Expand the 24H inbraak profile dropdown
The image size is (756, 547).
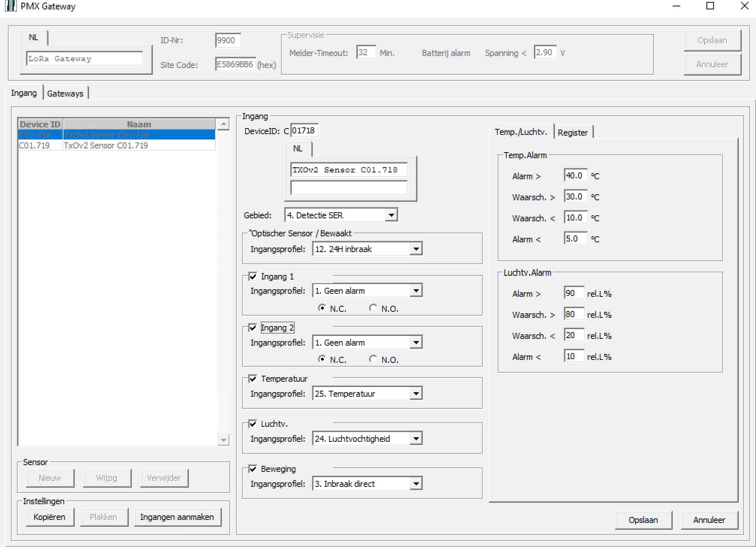(416, 249)
